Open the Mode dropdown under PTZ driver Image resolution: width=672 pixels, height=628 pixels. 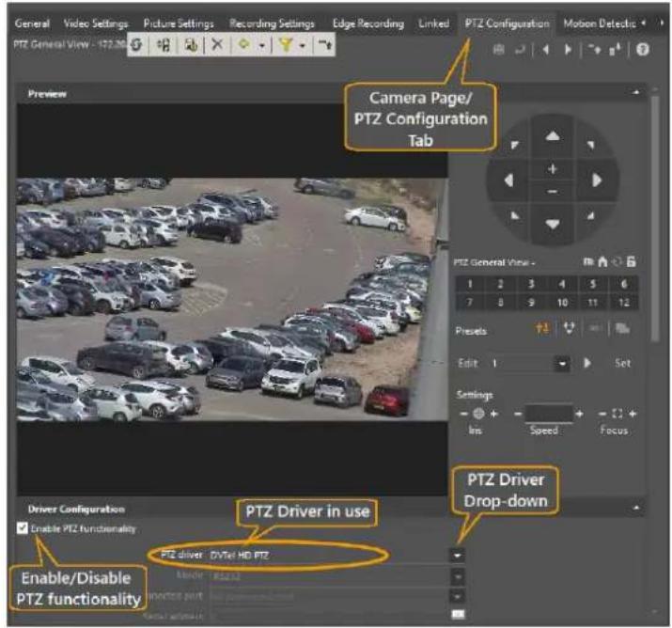(x=458, y=576)
